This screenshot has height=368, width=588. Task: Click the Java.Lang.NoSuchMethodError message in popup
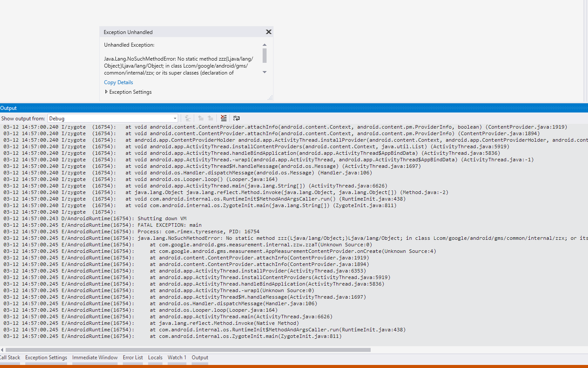point(179,66)
